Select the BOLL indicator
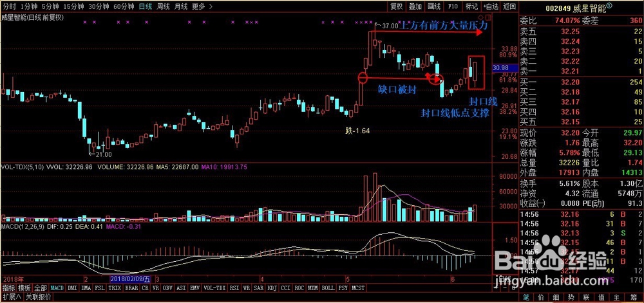 pyautogui.click(x=328, y=288)
